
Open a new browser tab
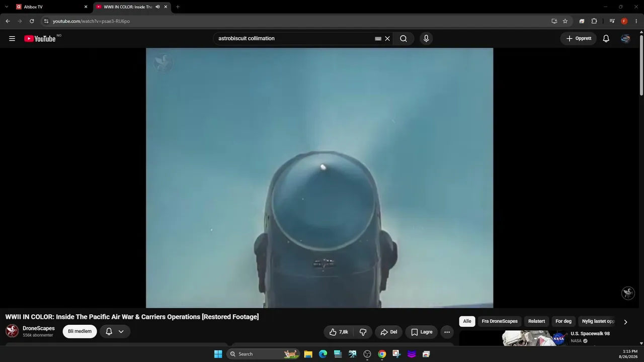178,7
